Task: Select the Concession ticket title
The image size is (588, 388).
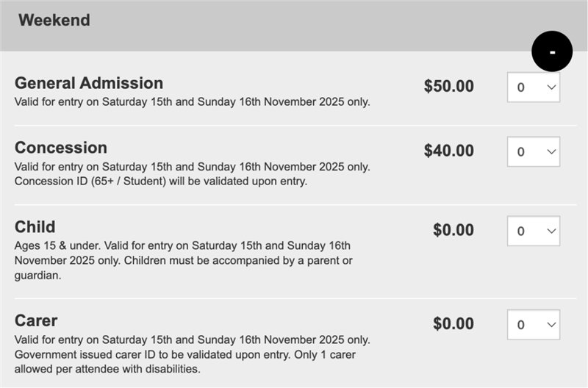Action: (61, 147)
